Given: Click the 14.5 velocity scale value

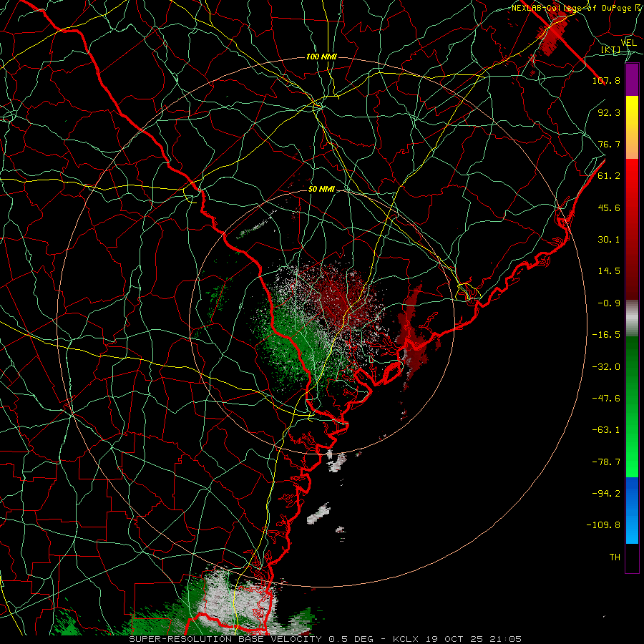Looking at the screenshot, I should click(609, 271).
